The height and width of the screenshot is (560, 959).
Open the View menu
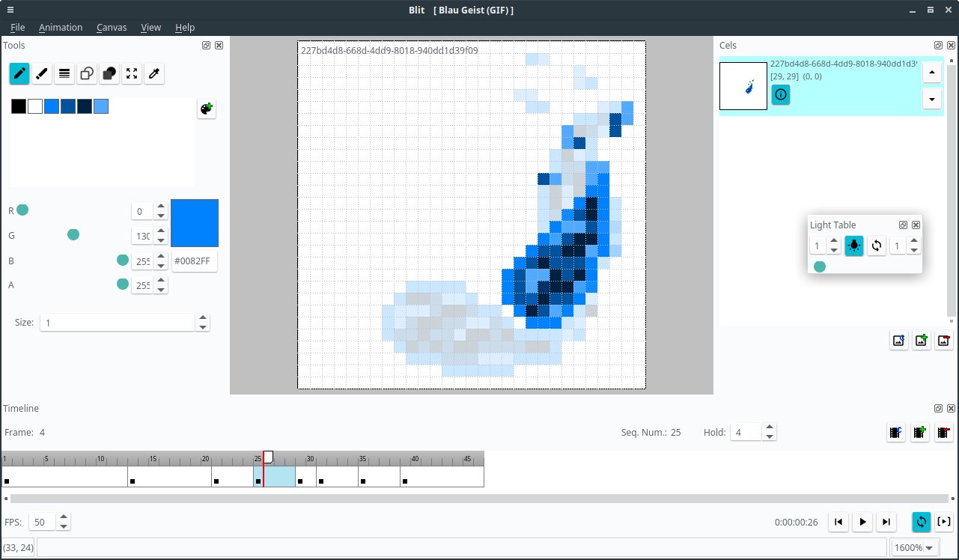151,27
